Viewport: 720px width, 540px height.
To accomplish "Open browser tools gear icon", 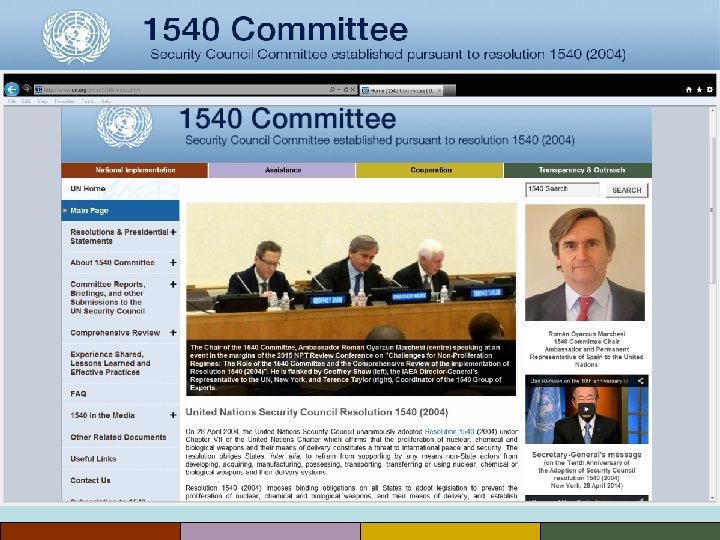I will 710,90.
